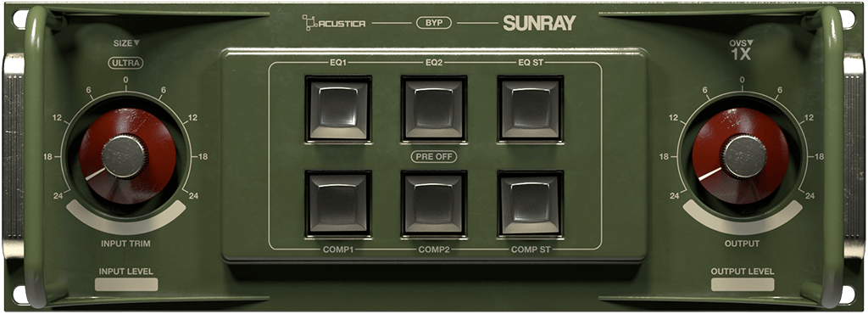Enable the COMP ST square button
This screenshot has height=314, width=868.
click(x=531, y=203)
